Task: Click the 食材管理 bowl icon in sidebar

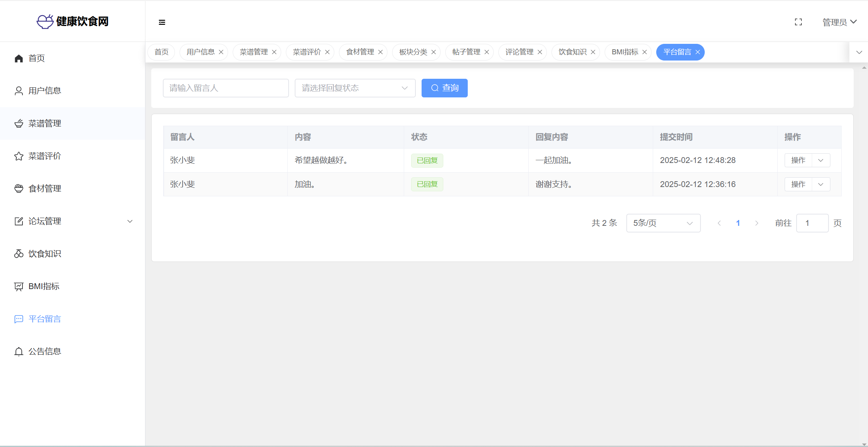Action: (x=19, y=189)
